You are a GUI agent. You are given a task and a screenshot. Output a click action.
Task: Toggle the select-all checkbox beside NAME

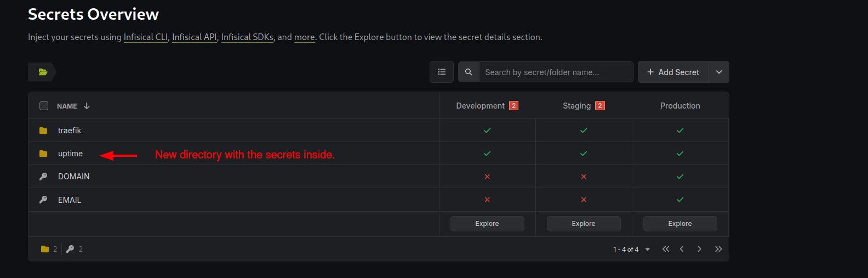coord(44,106)
